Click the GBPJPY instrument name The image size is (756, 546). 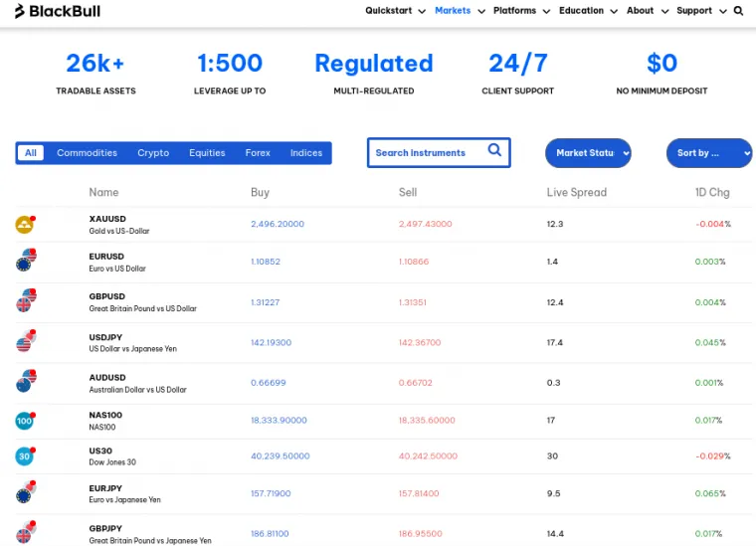point(105,528)
